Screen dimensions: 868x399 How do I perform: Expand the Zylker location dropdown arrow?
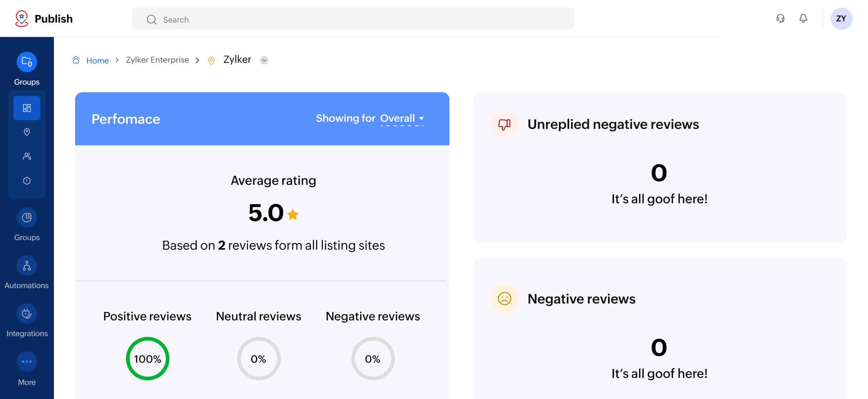[x=264, y=60]
